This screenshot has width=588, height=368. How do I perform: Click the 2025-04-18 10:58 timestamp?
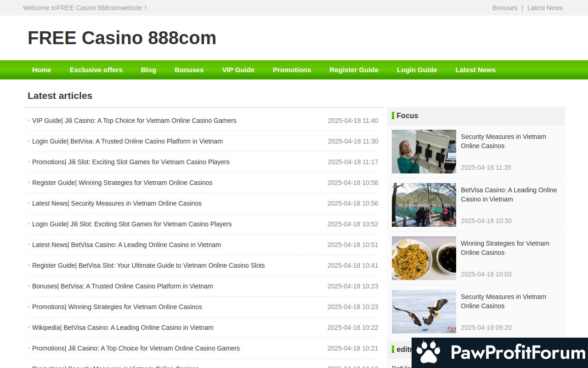[x=353, y=183]
